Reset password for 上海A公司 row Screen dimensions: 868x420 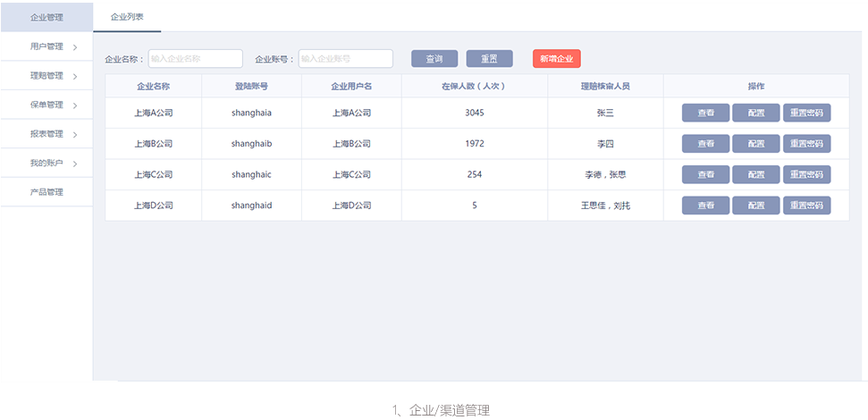[x=806, y=113]
